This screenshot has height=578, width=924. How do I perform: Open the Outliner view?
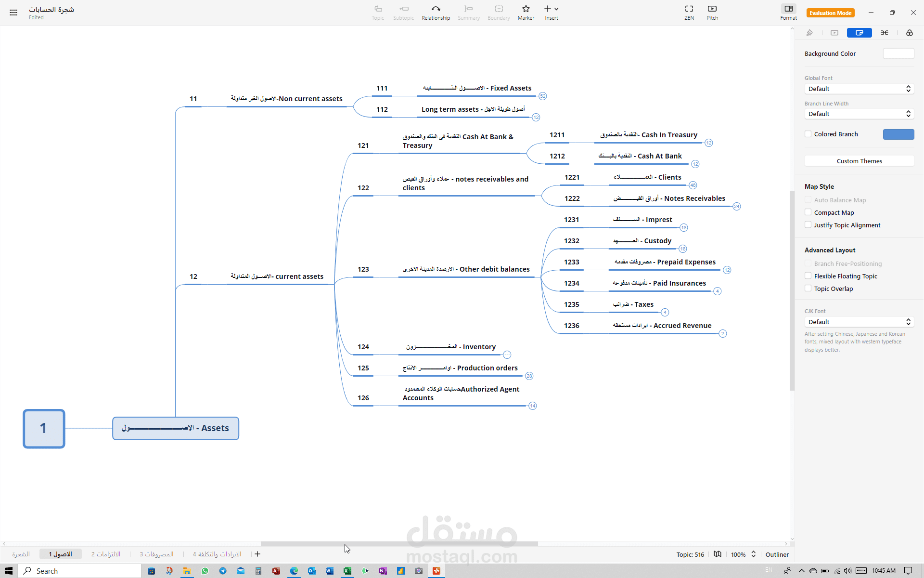(x=777, y=554)
